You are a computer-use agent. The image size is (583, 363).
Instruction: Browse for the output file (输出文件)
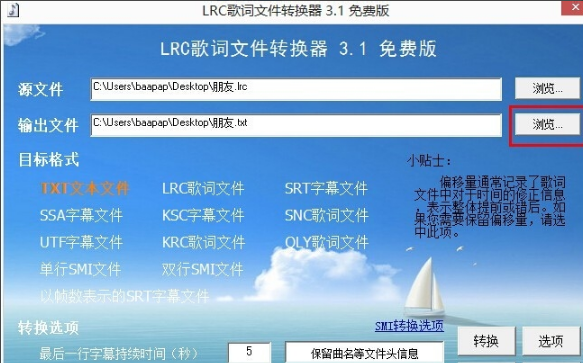pos(547,124)
